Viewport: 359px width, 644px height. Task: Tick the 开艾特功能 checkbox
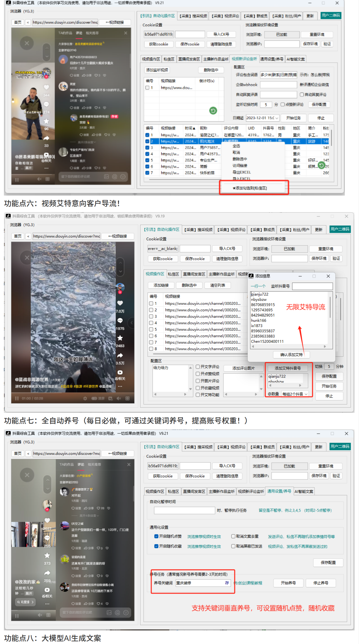coord(198,395)
